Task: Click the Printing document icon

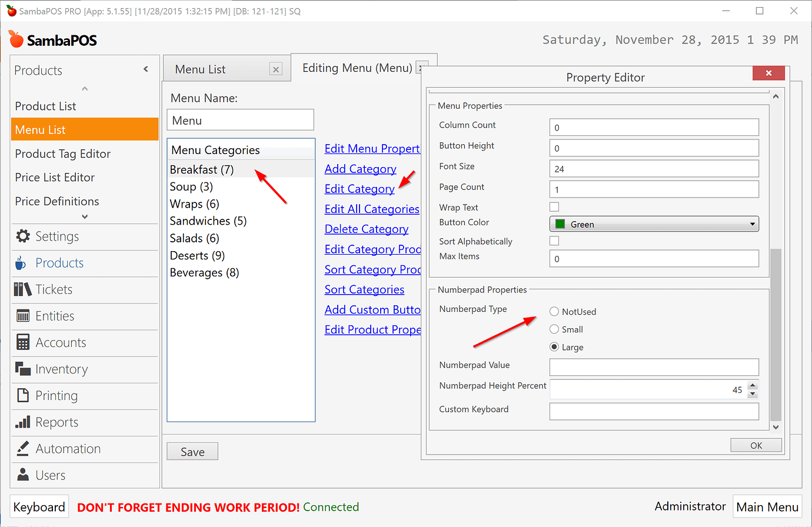Action: [23, 395]
